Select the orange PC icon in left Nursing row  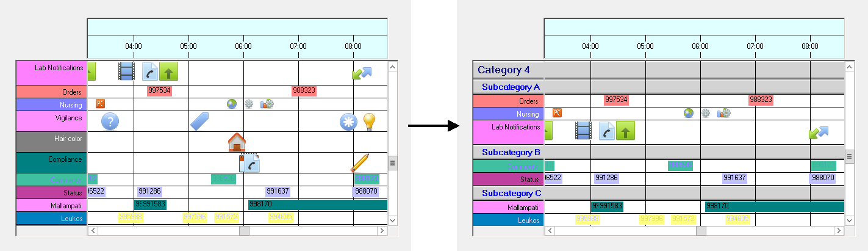pos(101,104)
